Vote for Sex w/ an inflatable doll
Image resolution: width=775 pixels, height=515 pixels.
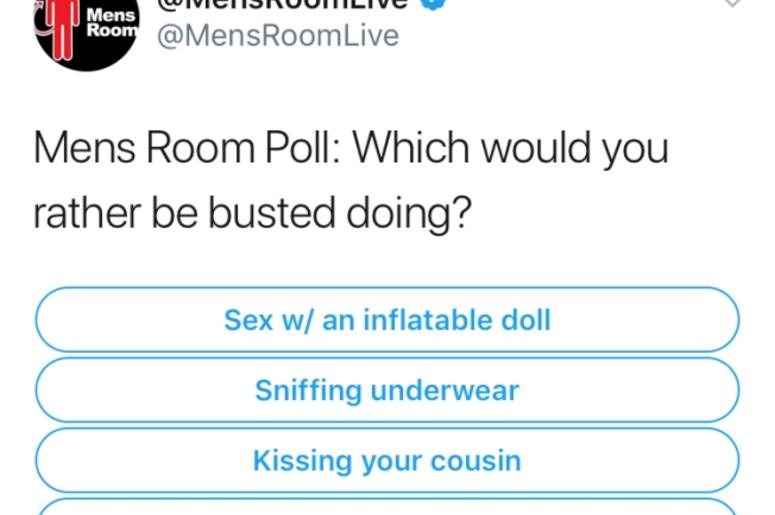click(x=388, y=320)
